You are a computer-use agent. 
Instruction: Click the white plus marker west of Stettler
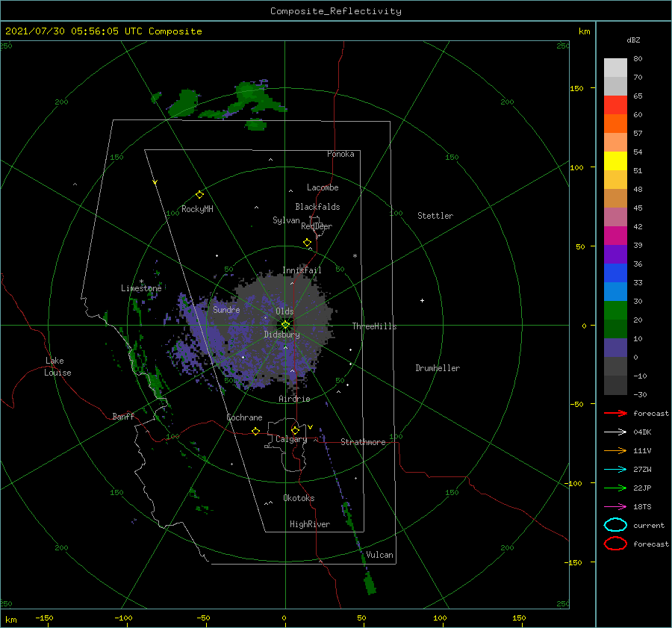click(422, 300)
